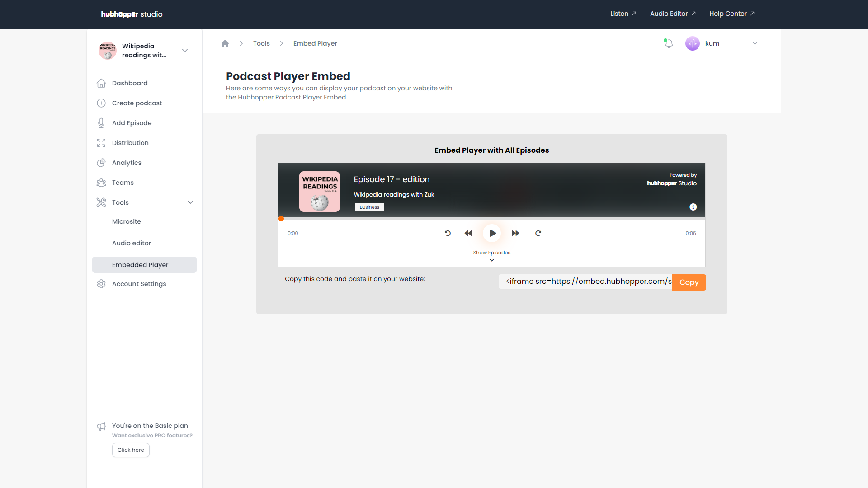
Task: Open the kum account dropdown
Action: 755,43
